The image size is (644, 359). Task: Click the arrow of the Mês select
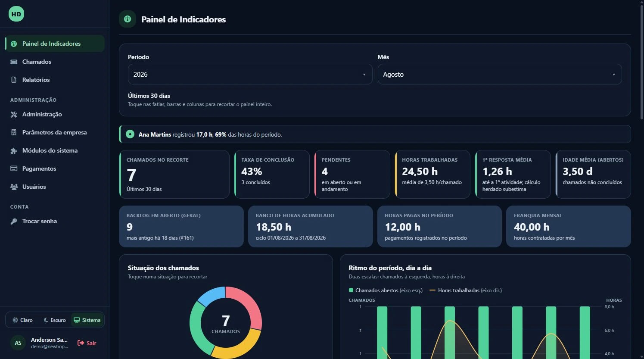pyautogui.click(x=614, y=75)
